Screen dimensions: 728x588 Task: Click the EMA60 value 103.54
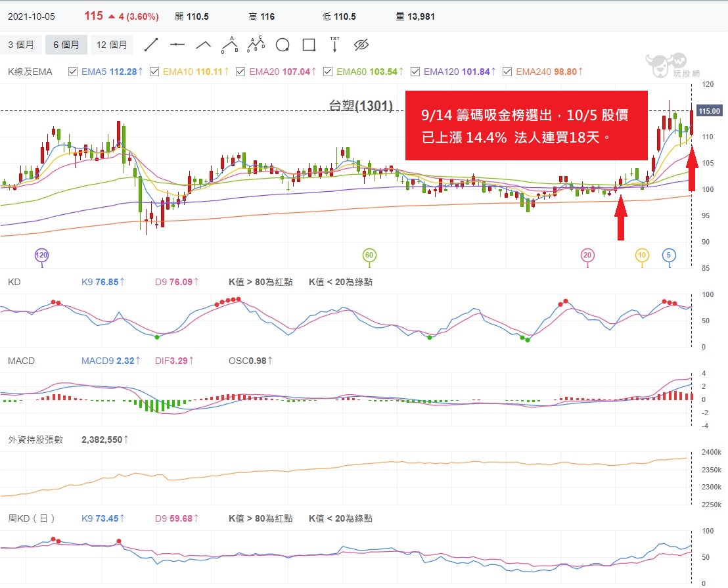tap(384, 72)
